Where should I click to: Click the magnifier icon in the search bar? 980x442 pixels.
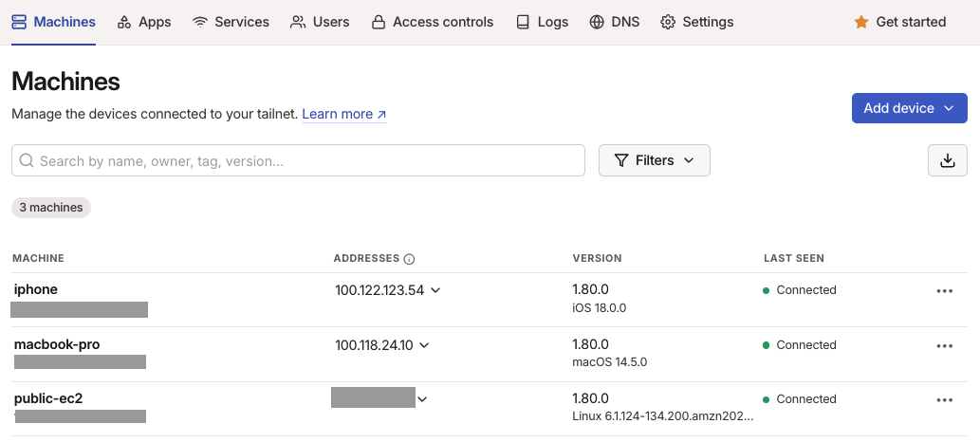(x=27, y=161)
